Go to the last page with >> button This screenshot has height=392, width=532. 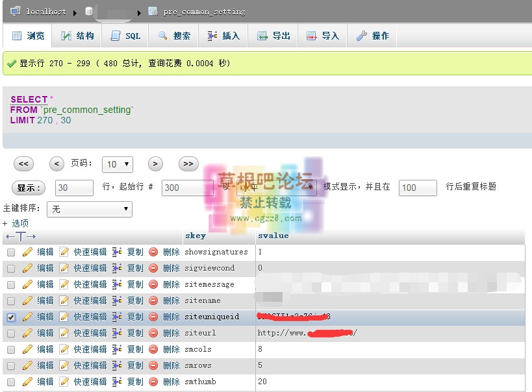pyautogui.click(x=188, y=164)
